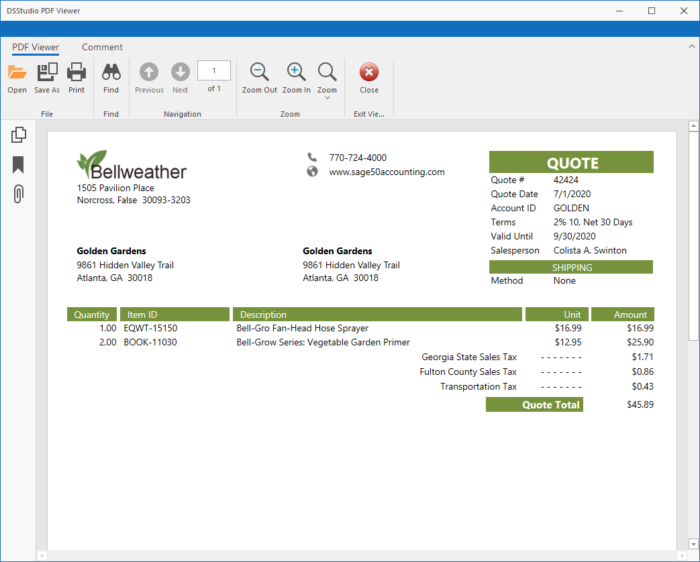Switch to the Comment tab
Viewport: 700px width, 562px height.
point(102,47)
